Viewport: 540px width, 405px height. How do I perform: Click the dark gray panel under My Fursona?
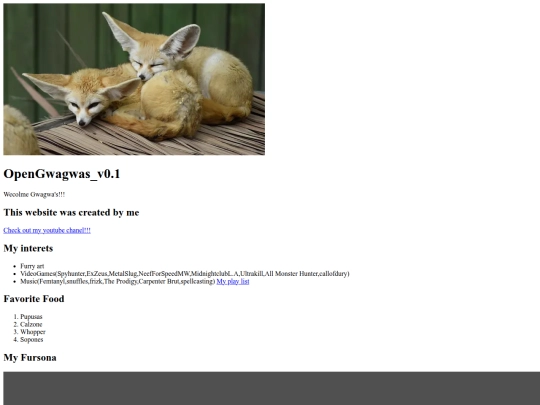(x=272, y=388)
